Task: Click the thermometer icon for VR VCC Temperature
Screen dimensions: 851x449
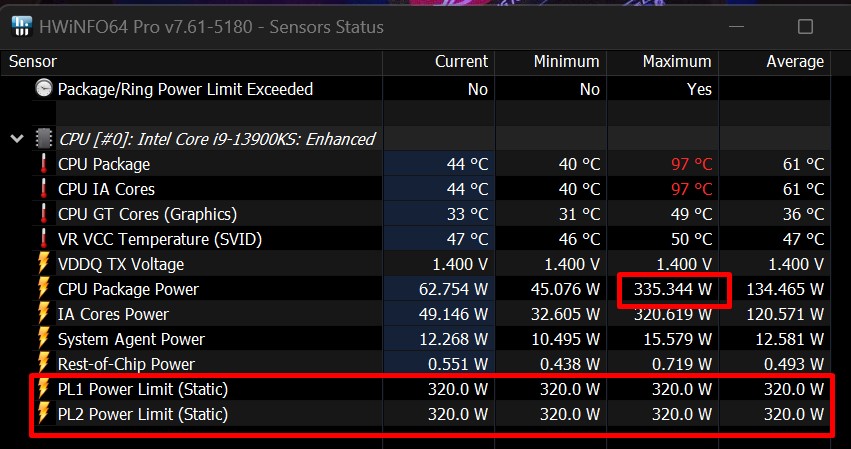Action: click(43, 238)
